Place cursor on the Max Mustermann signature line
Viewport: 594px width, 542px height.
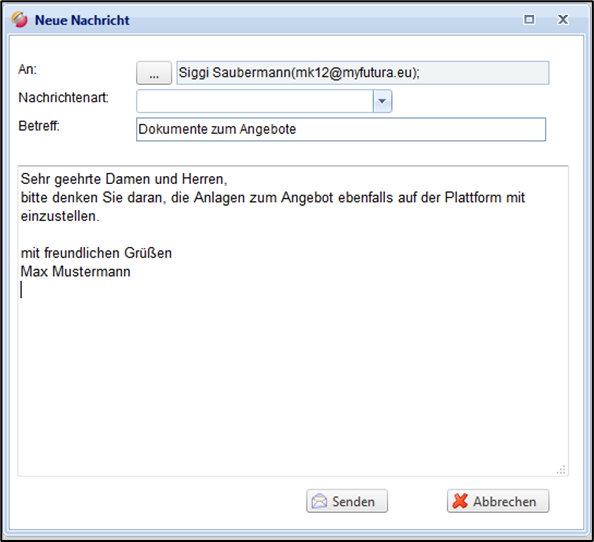click(76, 272)
